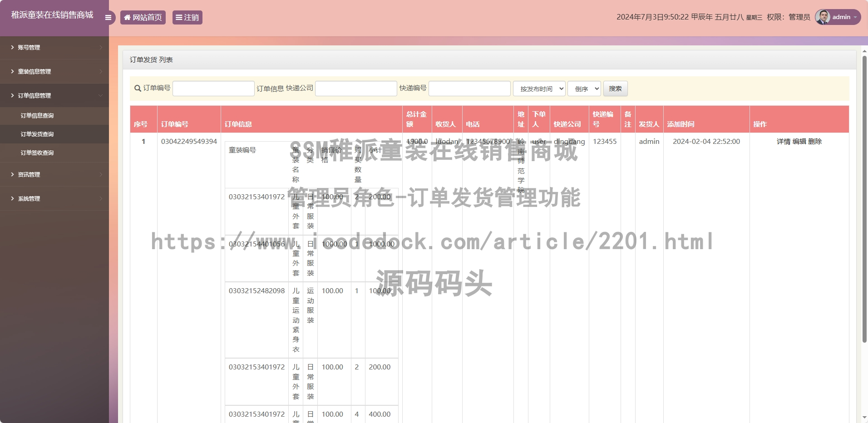Click 删除 for order 03042249549394

815,142
